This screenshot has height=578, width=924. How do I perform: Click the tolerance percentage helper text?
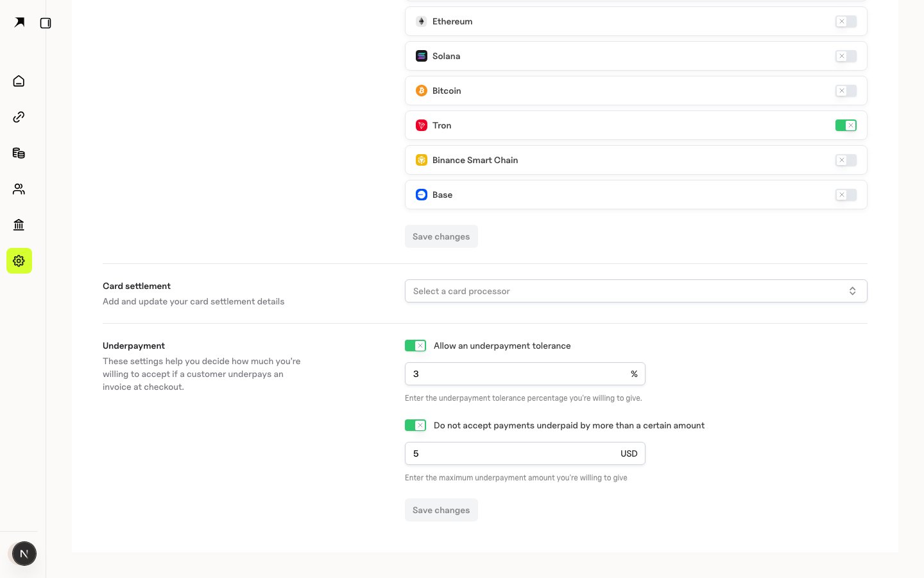tap(524, 398)
